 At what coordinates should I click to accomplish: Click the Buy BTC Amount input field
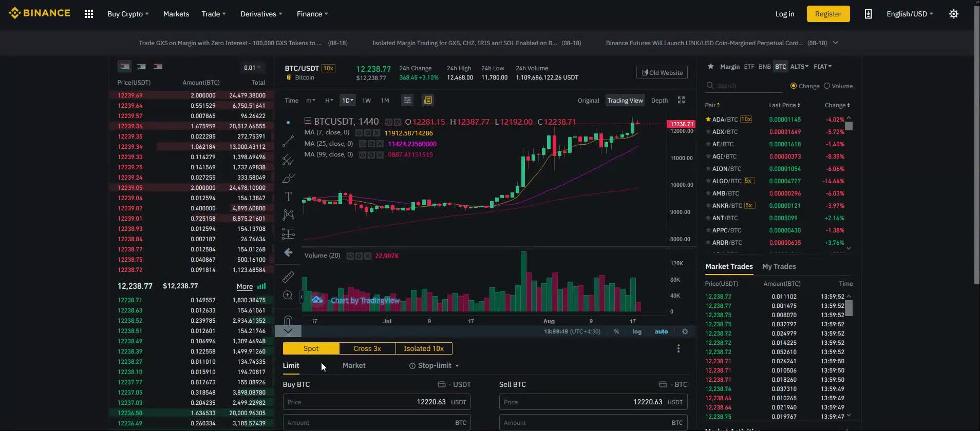(x=370, y=423)
